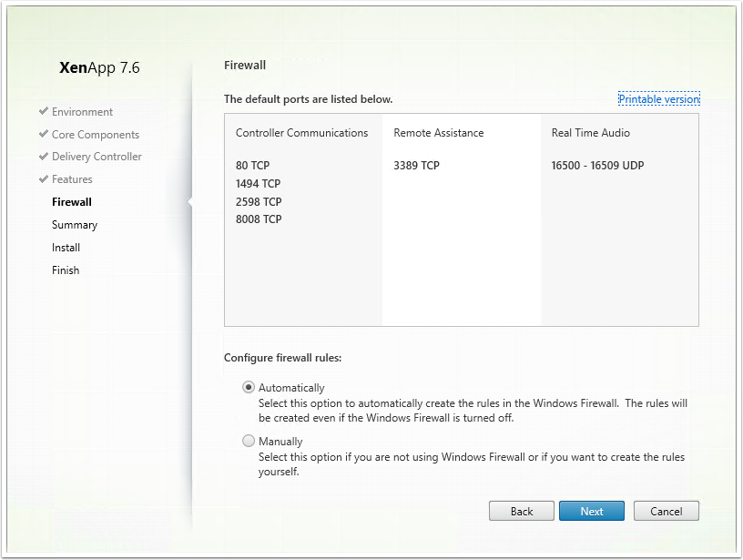
Task: Click the Automatically option description text
Action: pyautogui.click(x=473, y=411)
